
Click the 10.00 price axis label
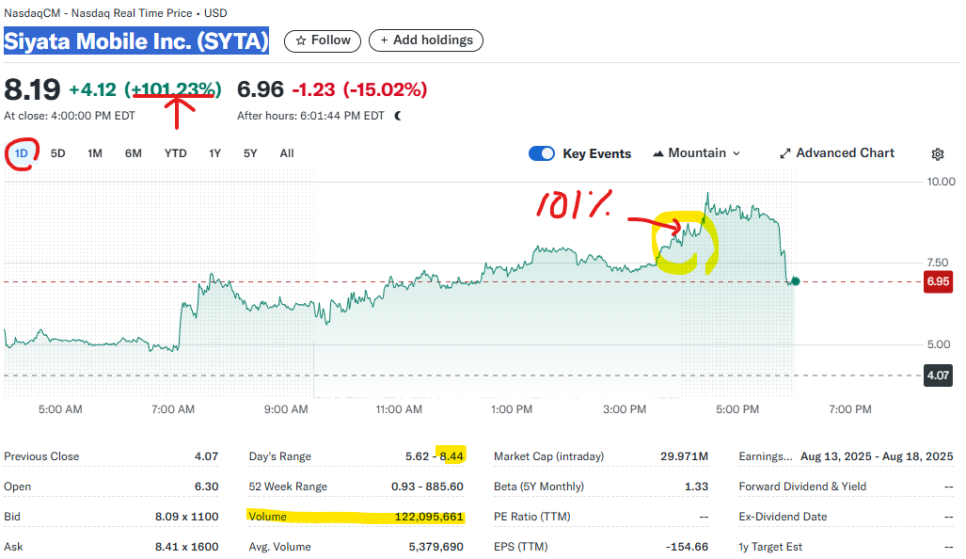pyautogui.click(x=941, y=182)
